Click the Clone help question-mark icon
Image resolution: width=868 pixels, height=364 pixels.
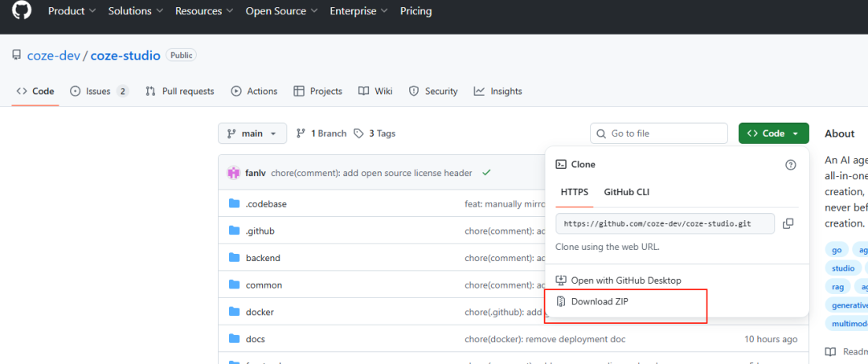pyautogui.click(x=790, y=165)
